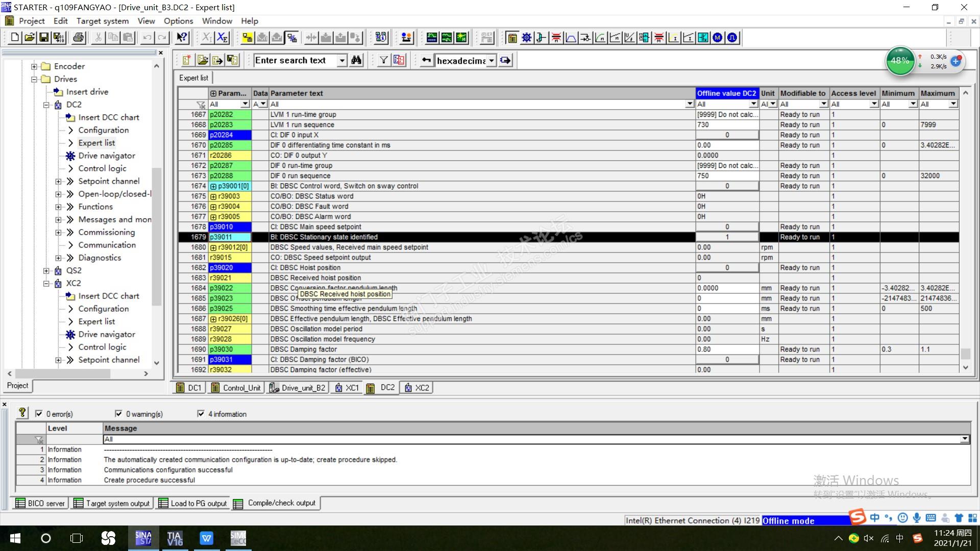Switch to the Drive_unit_B2 tab
Viewport: 980px width, 551px height.
(298, 388)
